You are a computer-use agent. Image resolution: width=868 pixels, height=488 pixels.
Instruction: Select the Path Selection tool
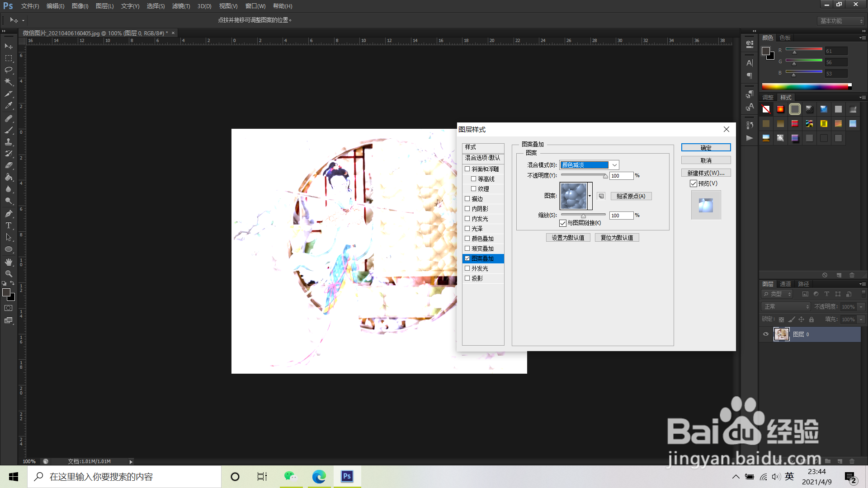[x=9, y=237]
